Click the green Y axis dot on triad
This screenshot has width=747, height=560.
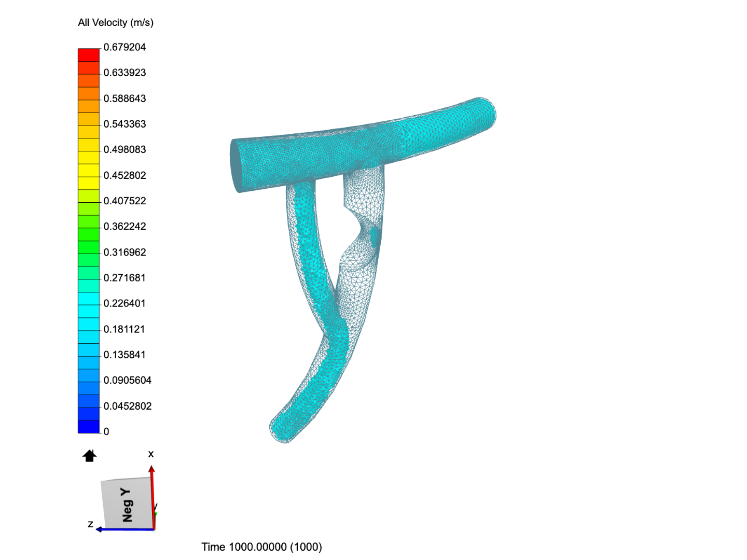[155, 514]
